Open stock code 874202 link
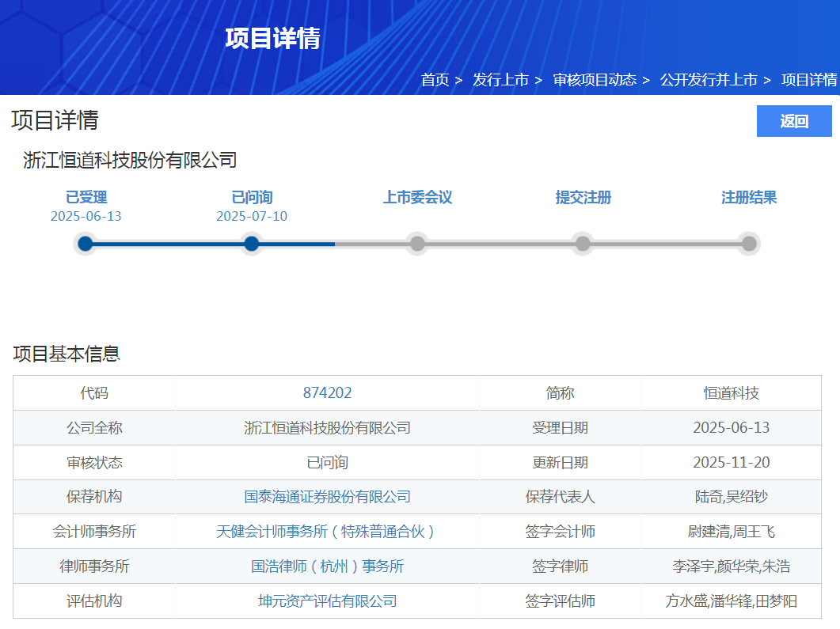Screen dimensions: 840x629 (327, 393)
